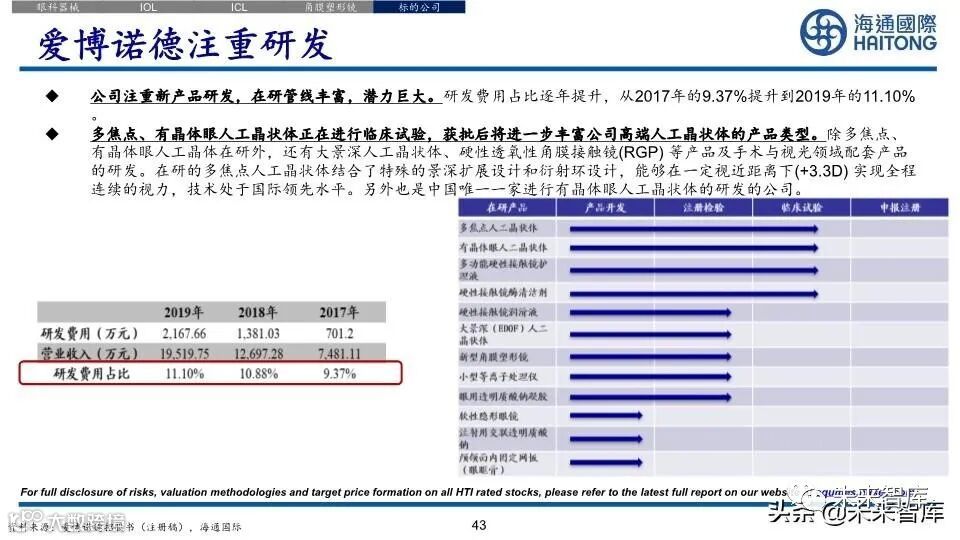
Task: Click the progress arrow for 硬性接触镜润滑液
Action: point(650,313)
